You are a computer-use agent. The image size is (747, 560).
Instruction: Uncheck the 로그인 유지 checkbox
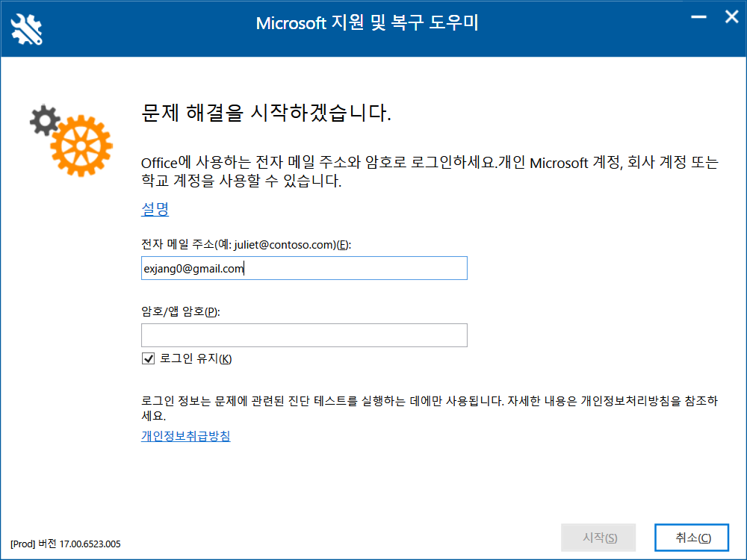(x=148, y=358)
